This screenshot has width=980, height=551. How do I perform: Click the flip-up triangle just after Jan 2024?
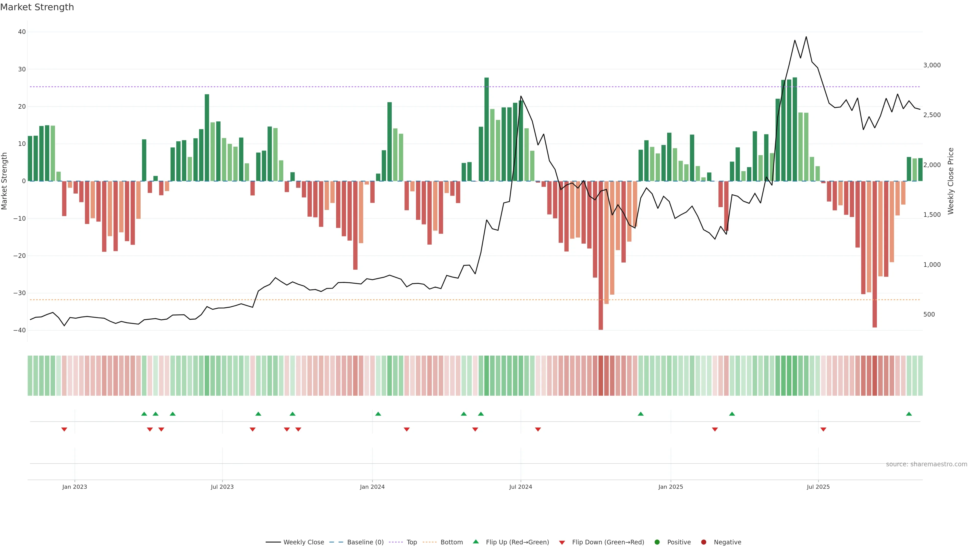tap(378, 414)
